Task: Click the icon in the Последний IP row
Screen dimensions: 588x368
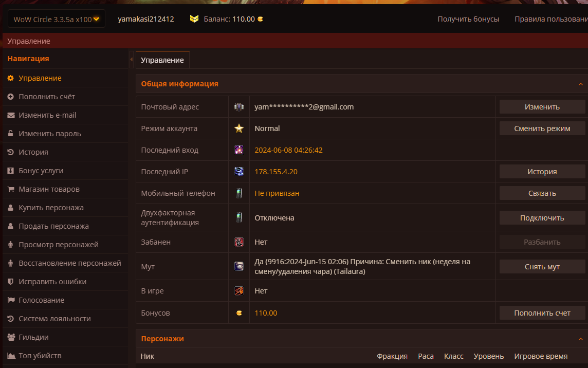Action: [239, 172]
